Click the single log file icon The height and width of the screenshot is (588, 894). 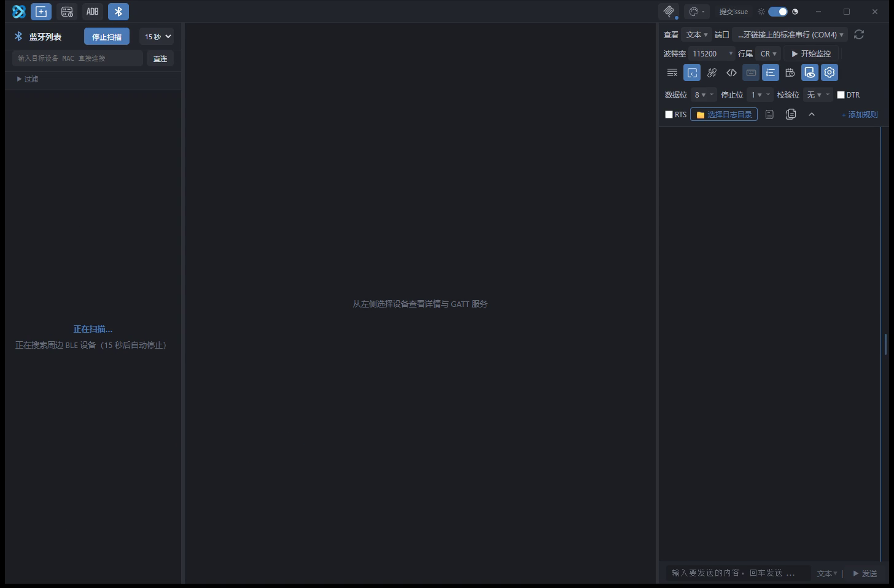(769, 115)
